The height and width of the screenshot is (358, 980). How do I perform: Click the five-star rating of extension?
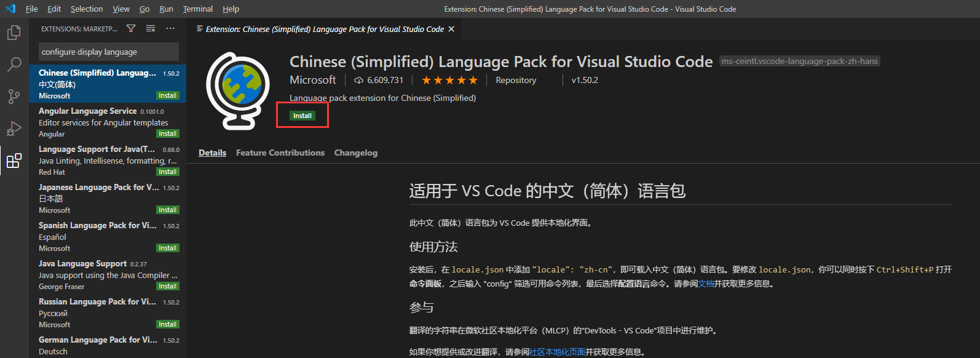tap(449, 80)
